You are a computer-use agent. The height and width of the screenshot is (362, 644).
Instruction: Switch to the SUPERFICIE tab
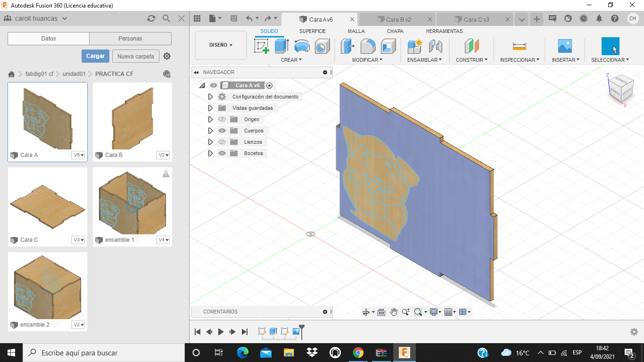(x=312, y=31)
